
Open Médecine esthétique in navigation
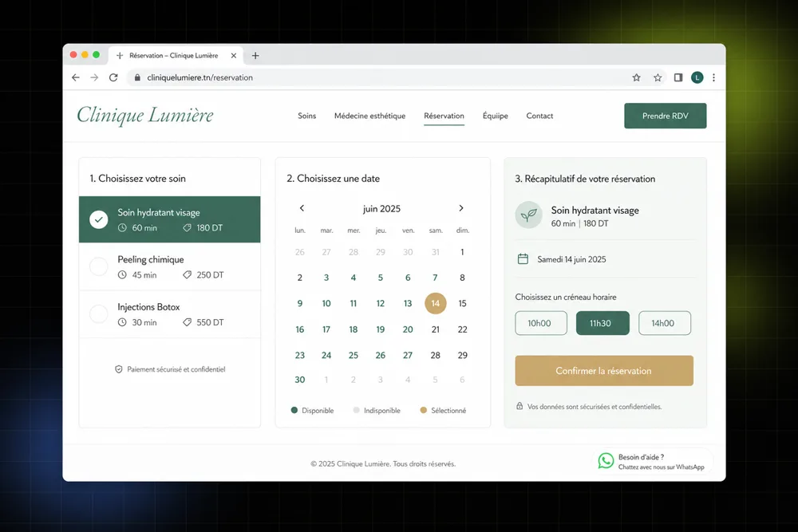(x=370, y=116)
